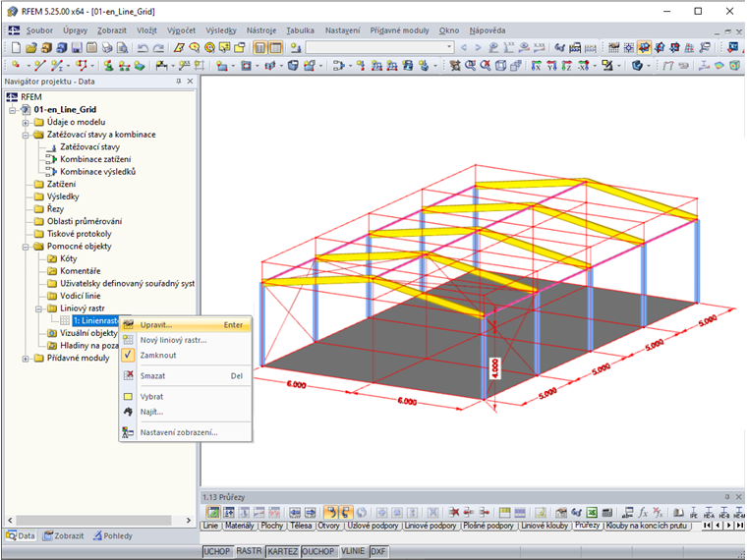
Task: Toggle KARTEZ mode in status bar
Action: tap(282, 551)
